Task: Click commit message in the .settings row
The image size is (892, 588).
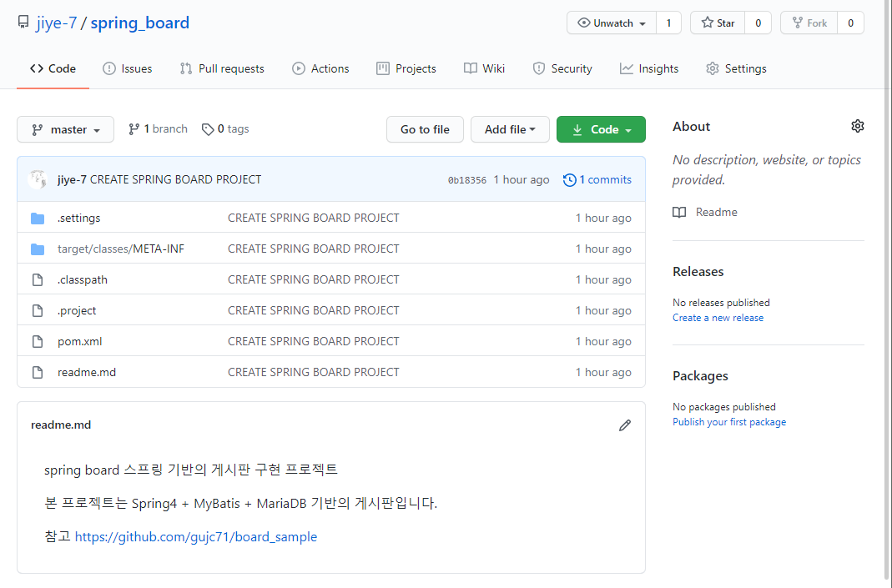Action: pos(314,218)
